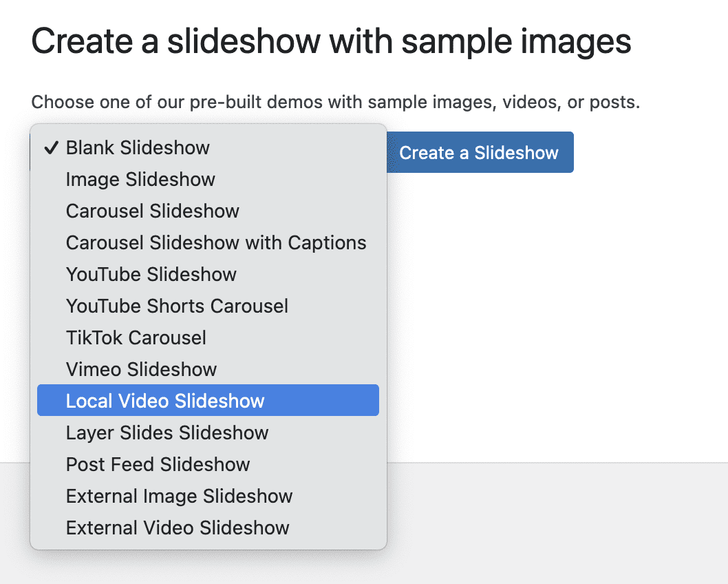Screen dimensions: 728x584
Task: Choose the YouTube Slideshow option
Action: 151,275
